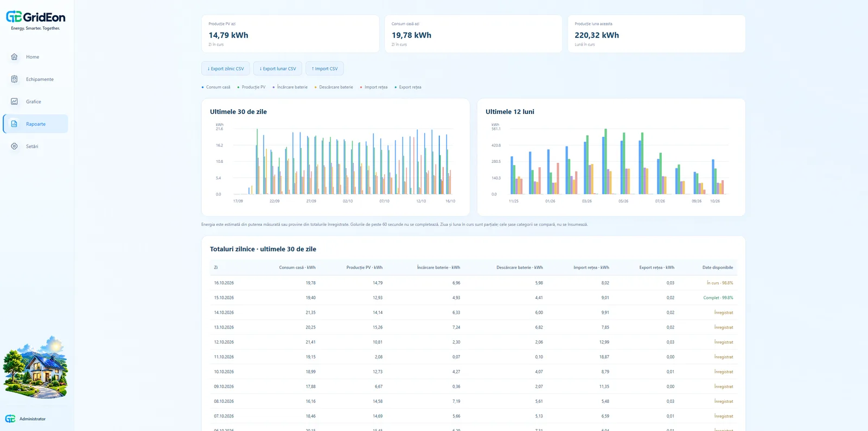Click the 'În curs · 98.8%' status
Image resolution: width=868 pixels, height=431 pixels.
point(720,283)
